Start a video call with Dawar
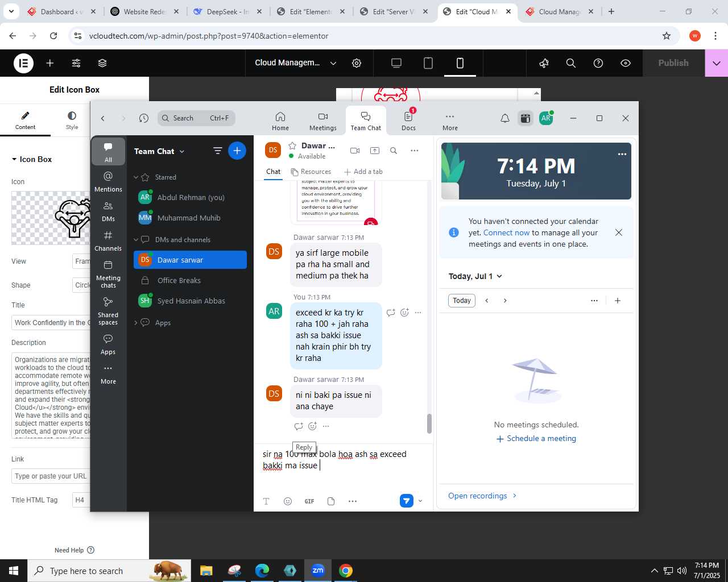The width and height of the screenshot is (728, 582). point(355,151)
